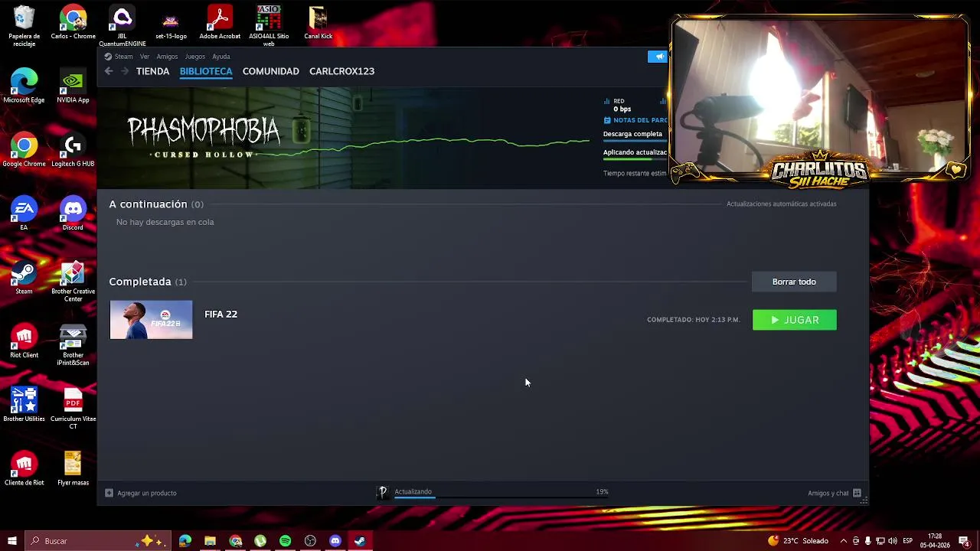Open the 23°C Soleado weather widget

[x=798, y=541]
